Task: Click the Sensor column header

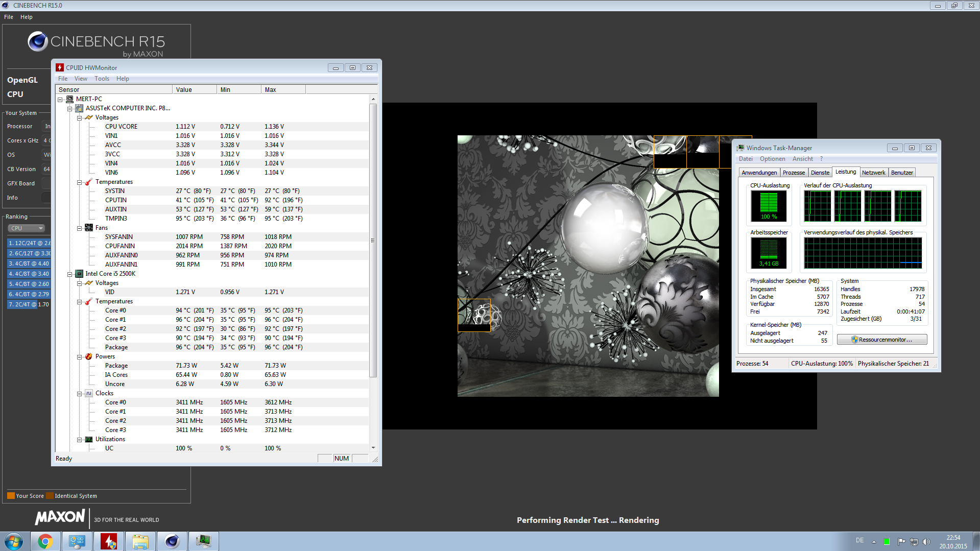Action: [x=114, y=90]
